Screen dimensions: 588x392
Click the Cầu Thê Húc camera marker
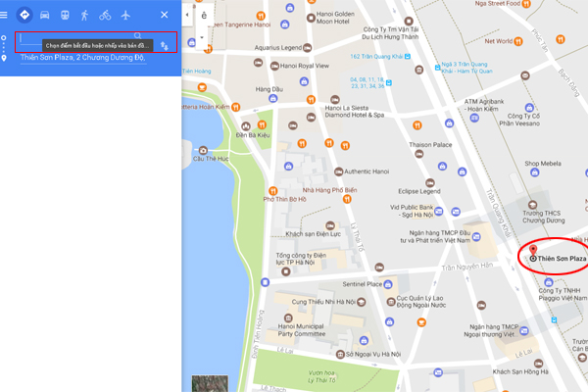[x=203, y=151]
